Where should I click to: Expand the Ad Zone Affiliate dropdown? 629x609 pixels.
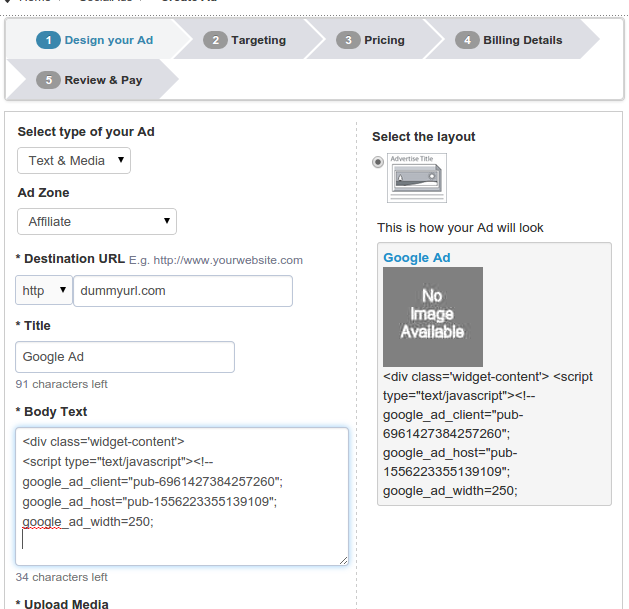pos(97,221)
